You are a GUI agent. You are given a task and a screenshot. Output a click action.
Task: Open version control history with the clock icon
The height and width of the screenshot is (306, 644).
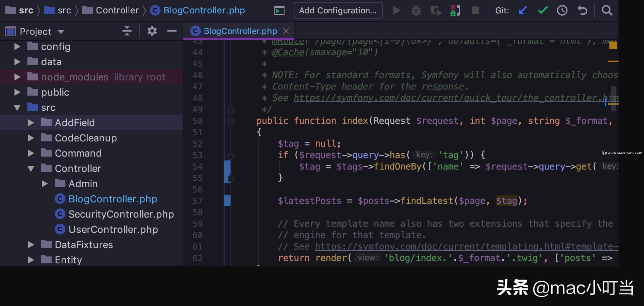point(562,10)
